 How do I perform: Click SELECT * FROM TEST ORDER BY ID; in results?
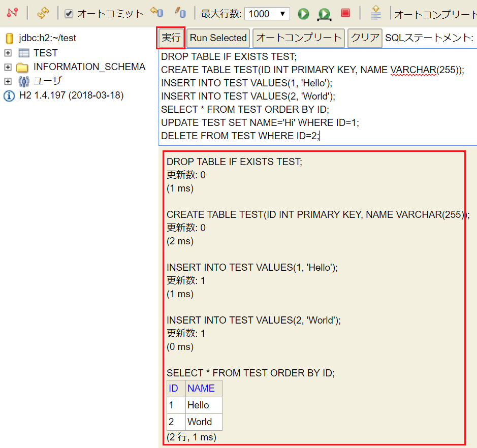(x=250, y=373)
